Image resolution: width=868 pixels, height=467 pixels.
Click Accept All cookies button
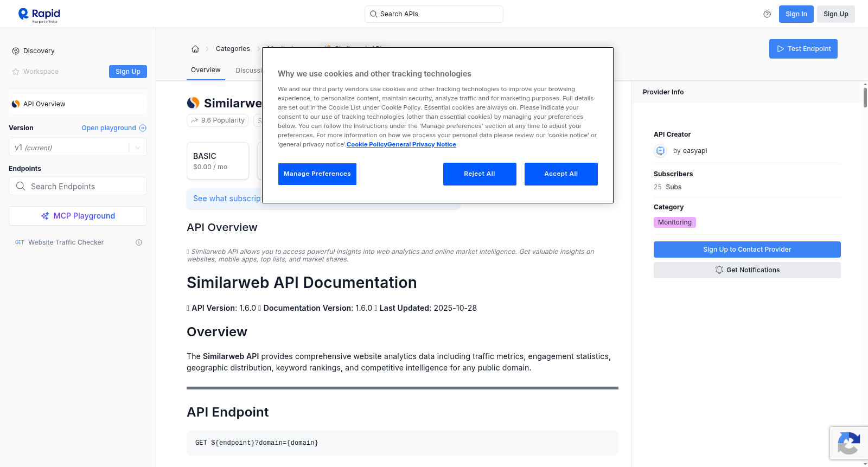[x=561, y=174]
